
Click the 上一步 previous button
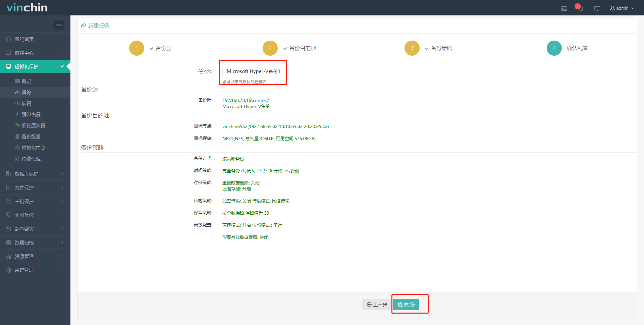pyautogui.click(x=377, y=305)
